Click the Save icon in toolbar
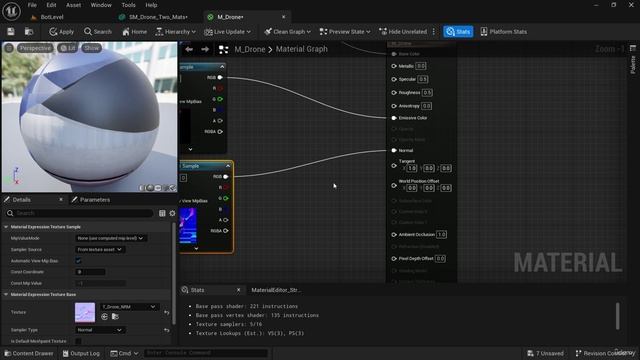Viewport: 640px width, 360px height. point(11,32)
